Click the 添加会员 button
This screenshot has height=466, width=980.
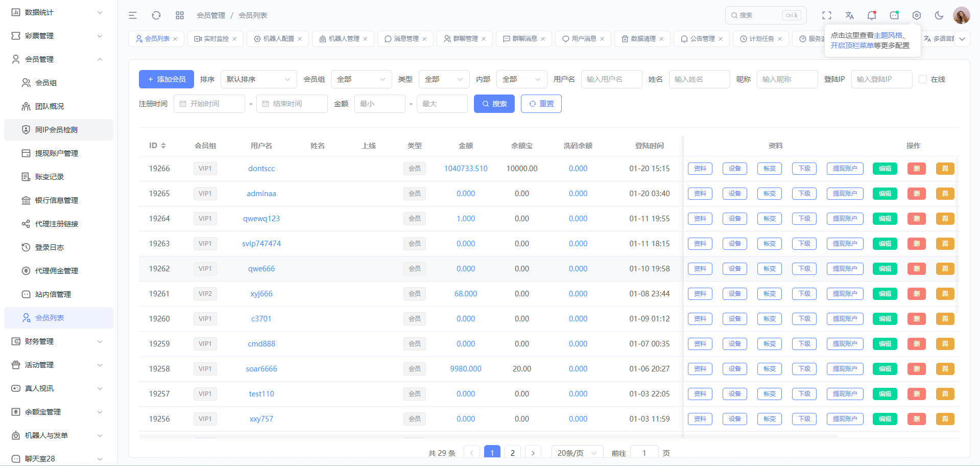click(166, 79)
